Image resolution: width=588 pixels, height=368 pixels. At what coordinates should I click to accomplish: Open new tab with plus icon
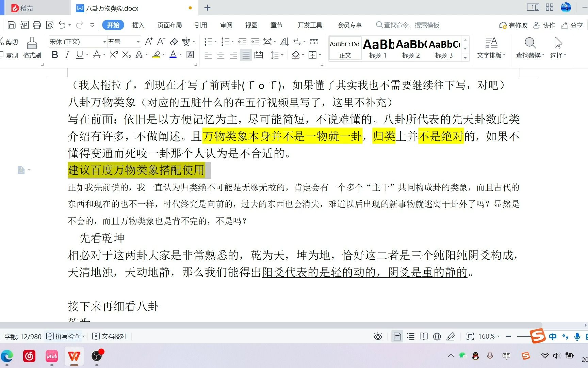(x=207, y=8)
